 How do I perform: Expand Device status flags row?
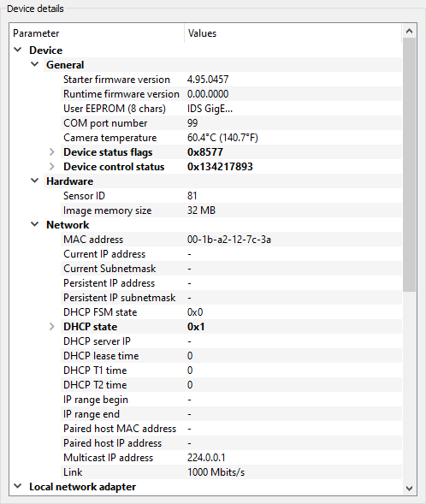point(51,152)
